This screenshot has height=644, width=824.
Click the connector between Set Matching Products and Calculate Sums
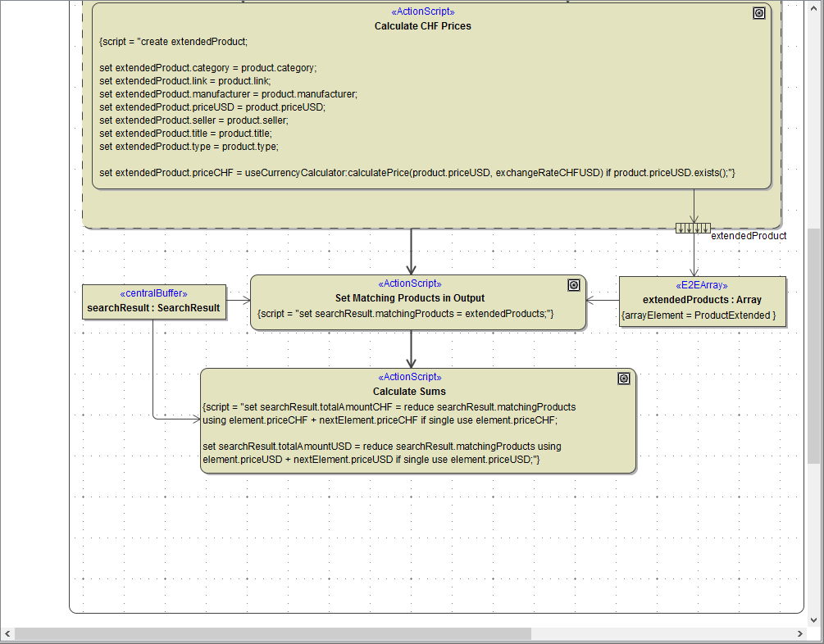(x=410, y=348)
